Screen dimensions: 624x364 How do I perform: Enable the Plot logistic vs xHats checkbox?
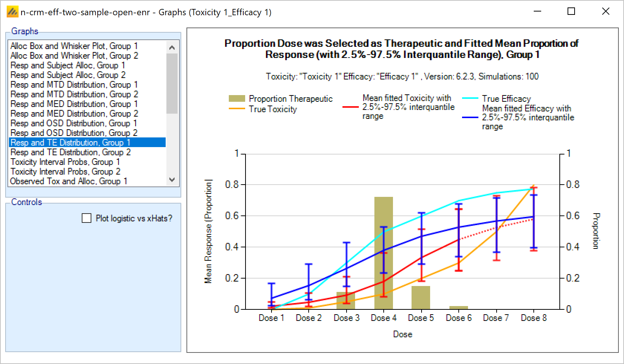[x=87, y=218]
